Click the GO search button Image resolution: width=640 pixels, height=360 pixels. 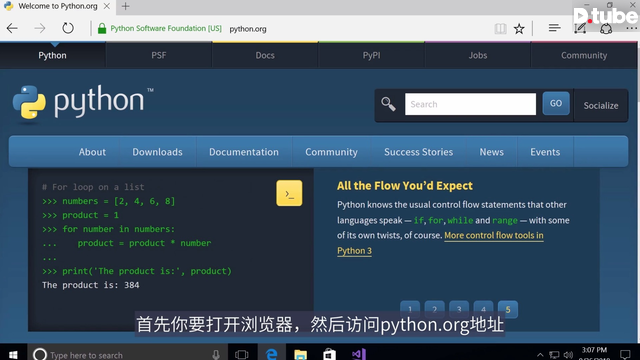[556, 103]
